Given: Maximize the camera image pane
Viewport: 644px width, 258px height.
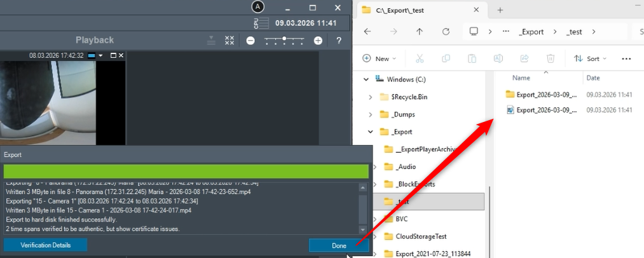Looking at the screenshot, I should click(113, 55).
